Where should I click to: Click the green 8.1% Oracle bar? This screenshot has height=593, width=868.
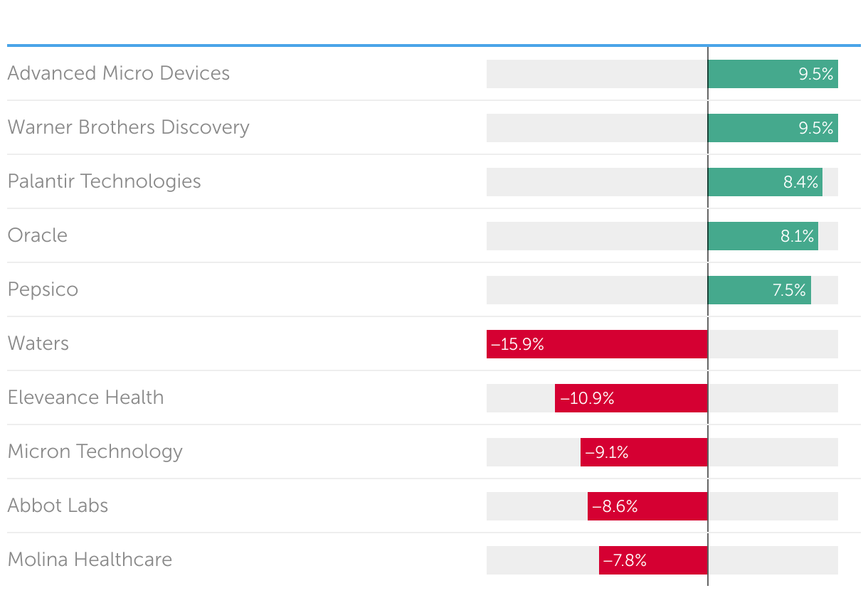tap(763, 236)
